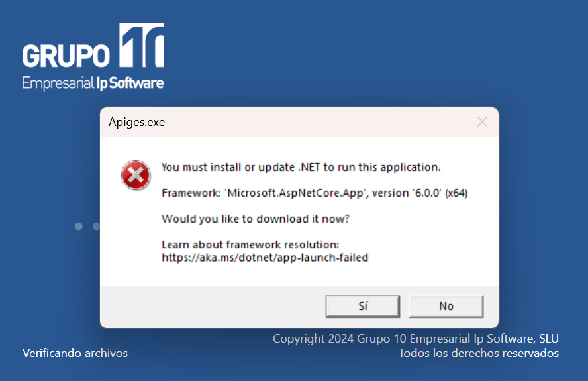Viewport: 588px width, 381px height.
Task: Click 'Would you like to download it now?' line
Action: click(x=256, y=219)
